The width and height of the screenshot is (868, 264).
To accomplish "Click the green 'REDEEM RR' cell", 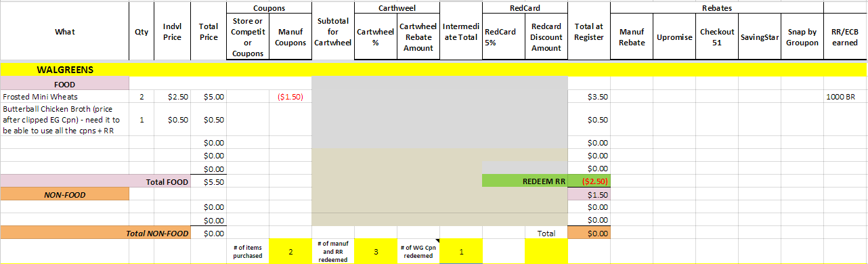I will tap(525, 181).
